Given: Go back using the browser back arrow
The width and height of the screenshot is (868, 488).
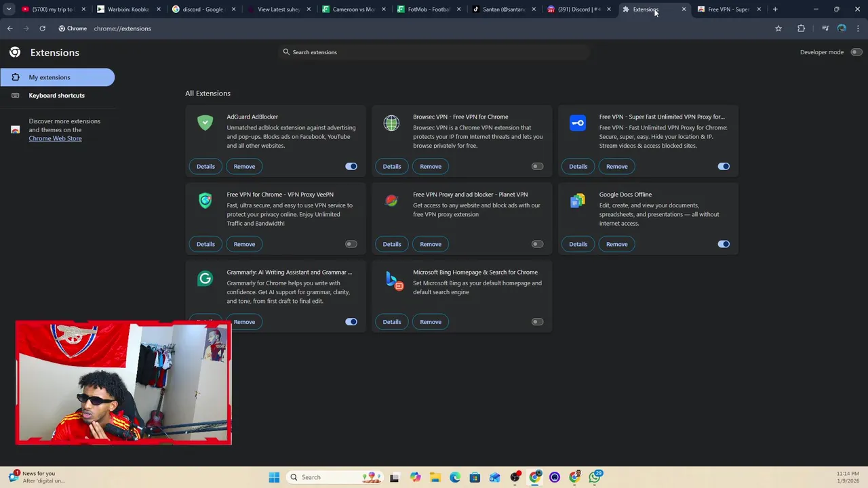Looking at the screenshot, I should tap(9, 28).
